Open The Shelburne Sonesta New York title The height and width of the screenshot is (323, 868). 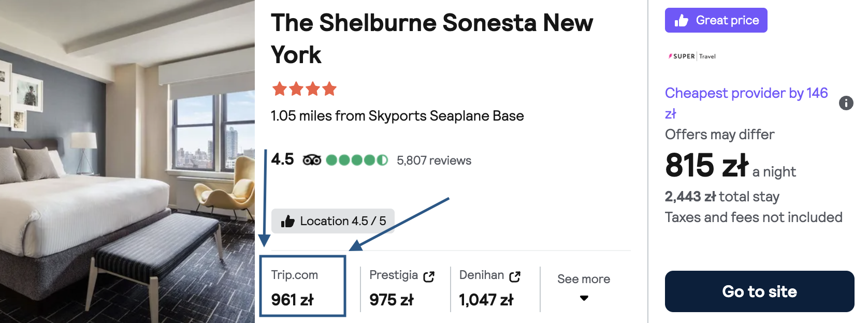point(432,39)
